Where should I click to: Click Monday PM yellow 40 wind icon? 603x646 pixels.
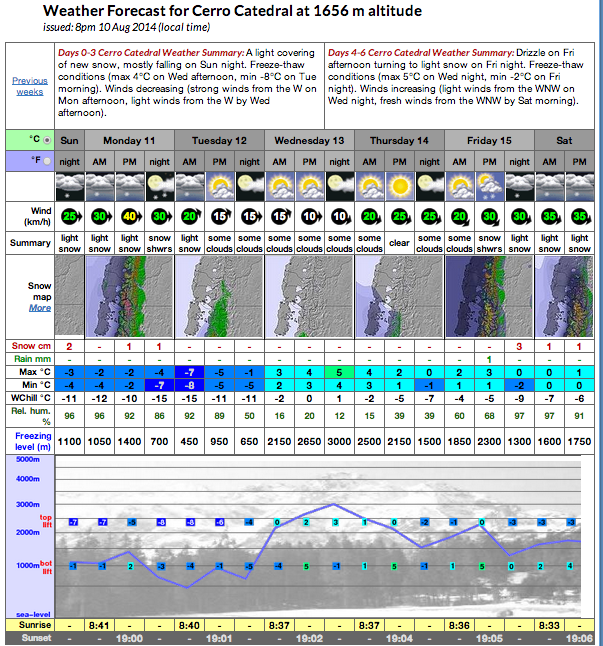point(130,216)
